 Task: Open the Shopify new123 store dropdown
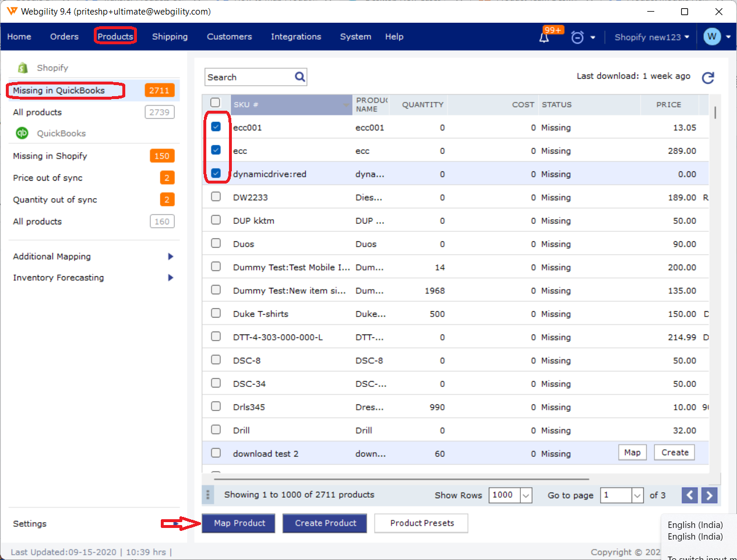click(651, 37)
